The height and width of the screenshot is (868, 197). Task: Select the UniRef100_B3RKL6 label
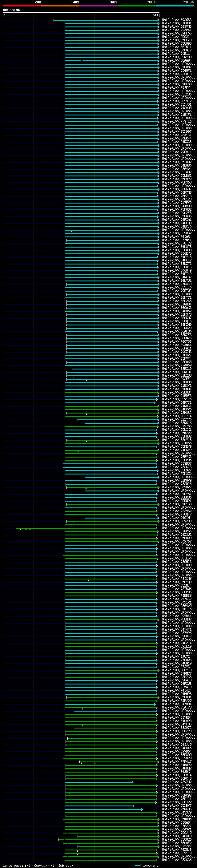point(177,423)
